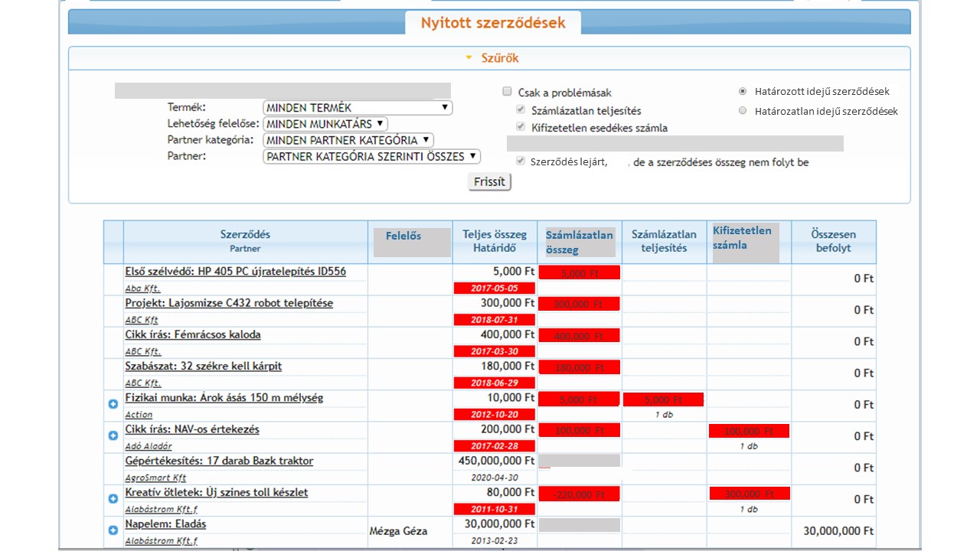Open the Első szélvédő contract link
This screenshot has height=551, width=980.
236,272
